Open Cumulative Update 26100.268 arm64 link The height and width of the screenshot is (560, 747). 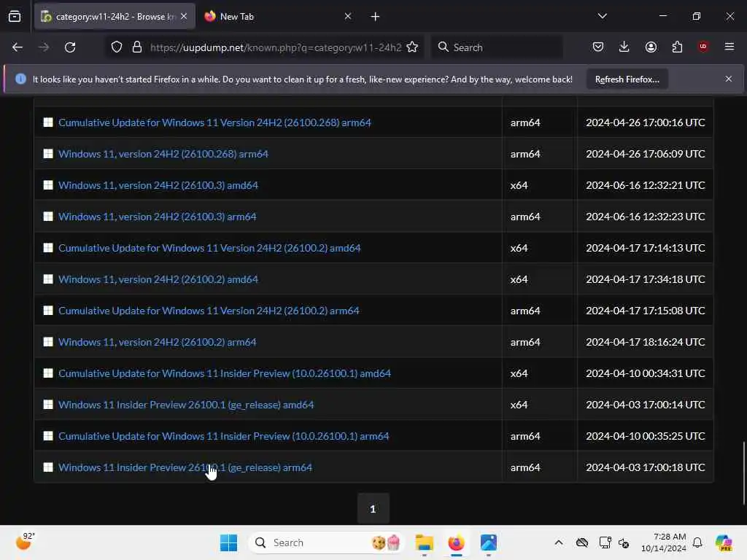214,122
